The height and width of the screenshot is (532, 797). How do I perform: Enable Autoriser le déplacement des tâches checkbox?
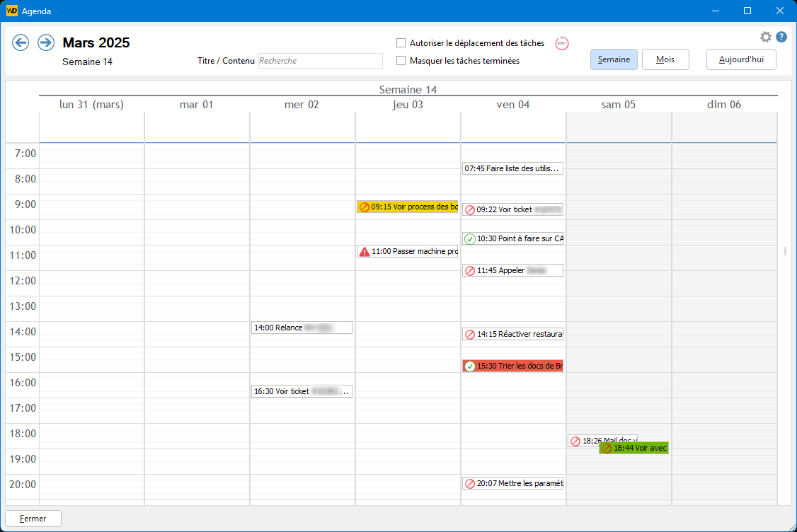pyautogui.click(x=401, y=43)
